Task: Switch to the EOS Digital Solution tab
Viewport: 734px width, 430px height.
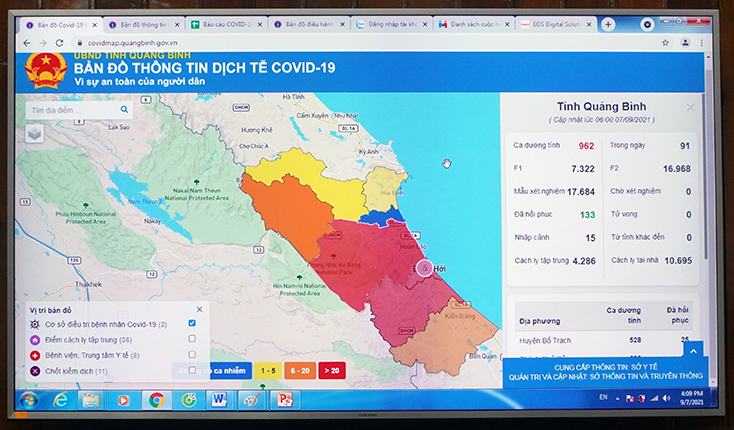Action: [556, 25]
